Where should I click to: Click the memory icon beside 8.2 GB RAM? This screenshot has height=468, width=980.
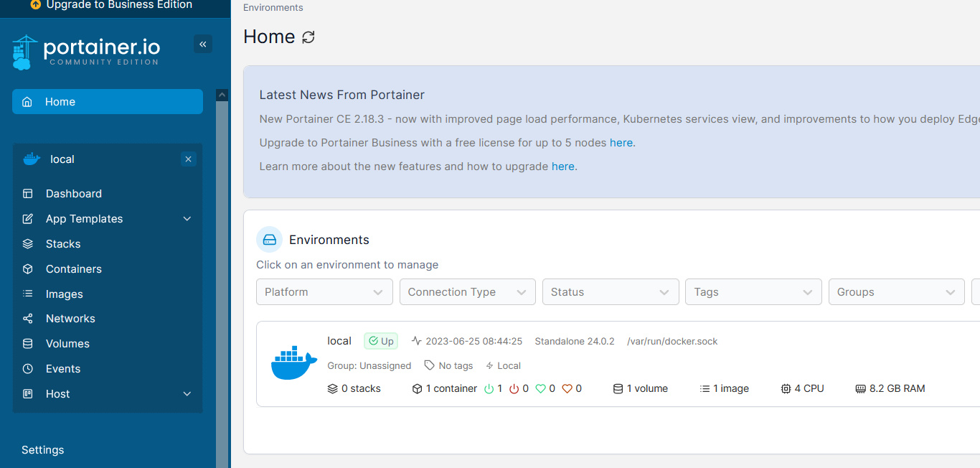[x=861, y=388]
